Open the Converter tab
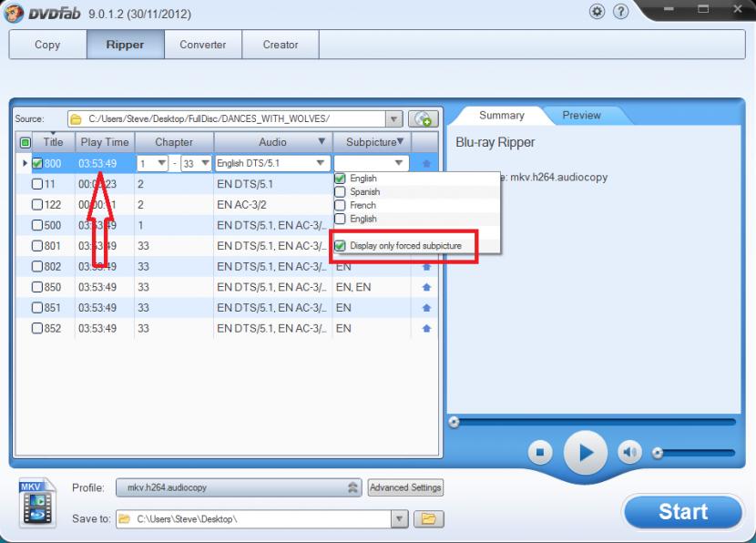The height and width of the screenshot is (543, 756). 203,45
